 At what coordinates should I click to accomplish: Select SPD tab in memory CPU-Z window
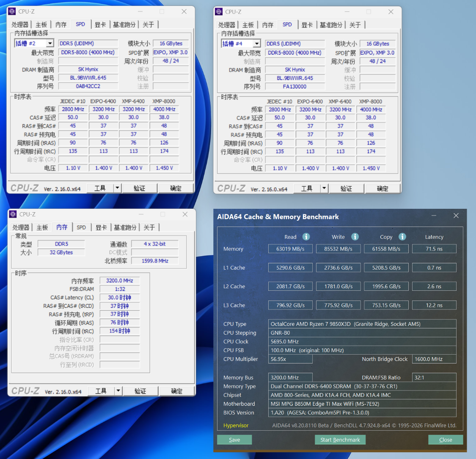coord(81,227)
